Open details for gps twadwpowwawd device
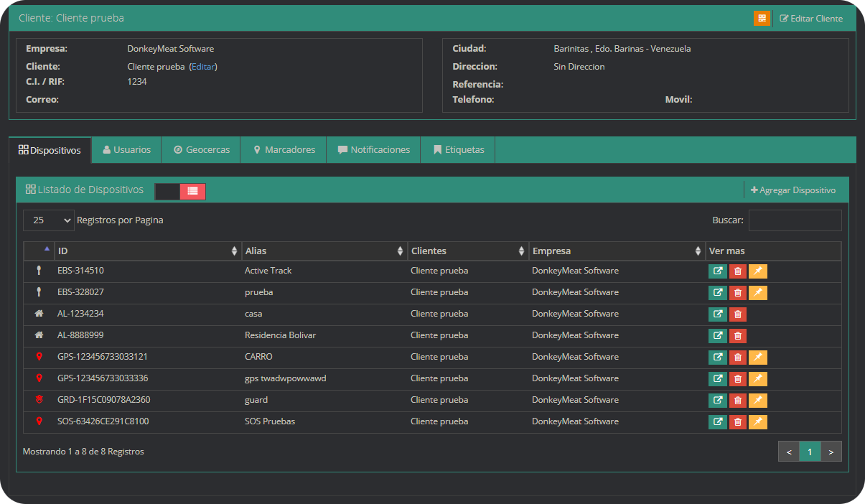 pyautogui.click(x=717, y=379)
